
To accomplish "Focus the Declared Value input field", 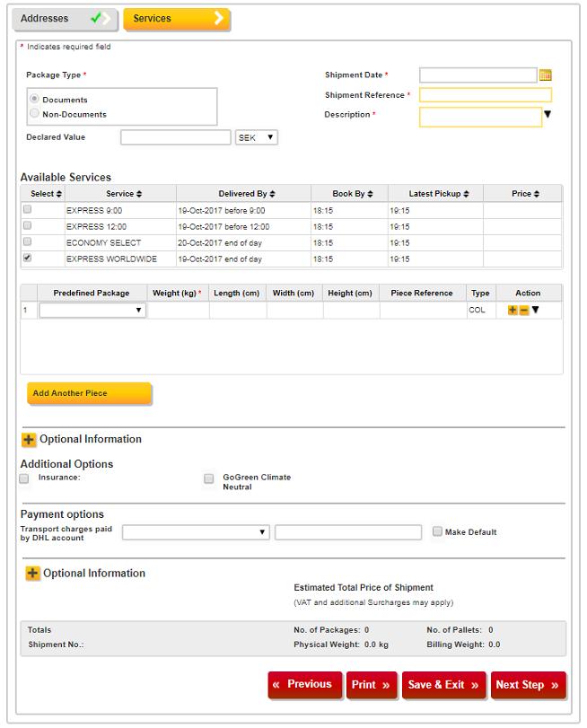I will 176,137.
